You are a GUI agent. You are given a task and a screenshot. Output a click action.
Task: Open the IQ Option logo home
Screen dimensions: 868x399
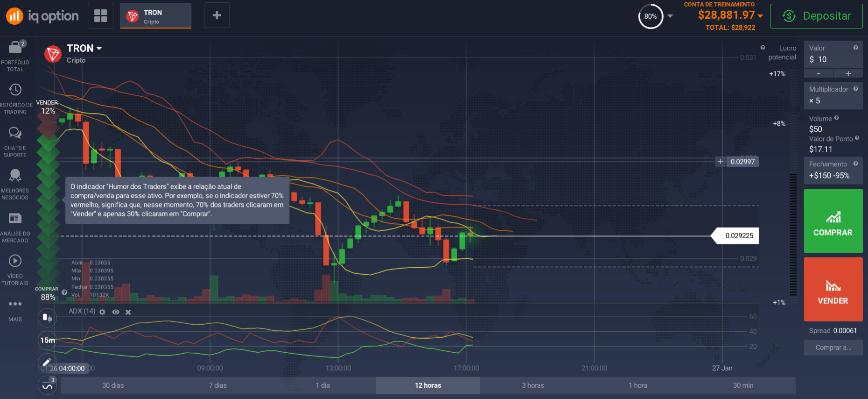(x=42, y=16)
